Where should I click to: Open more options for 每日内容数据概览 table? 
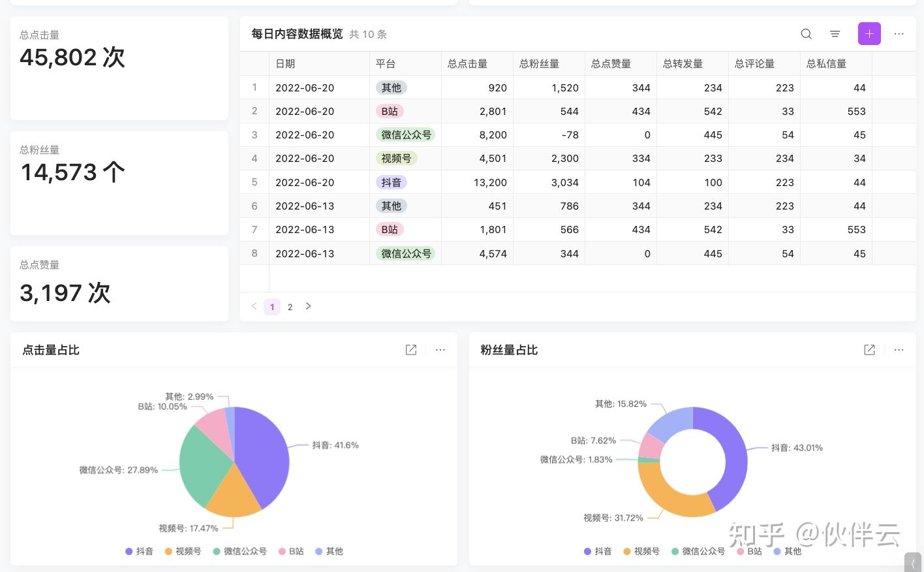pyautogui.click(x=899, y=34)
